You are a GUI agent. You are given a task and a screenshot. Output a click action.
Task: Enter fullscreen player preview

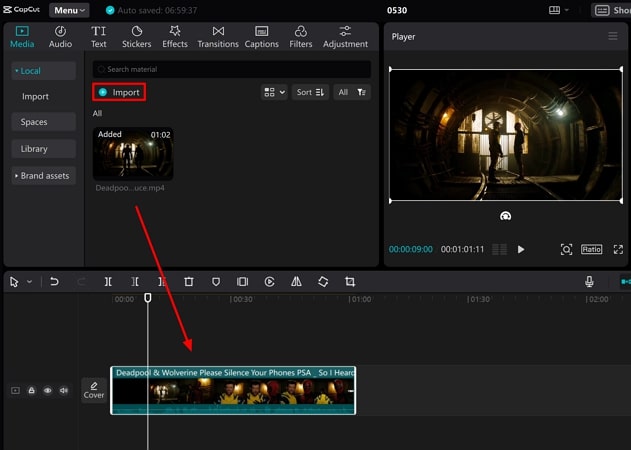click(x=618, y=249)
